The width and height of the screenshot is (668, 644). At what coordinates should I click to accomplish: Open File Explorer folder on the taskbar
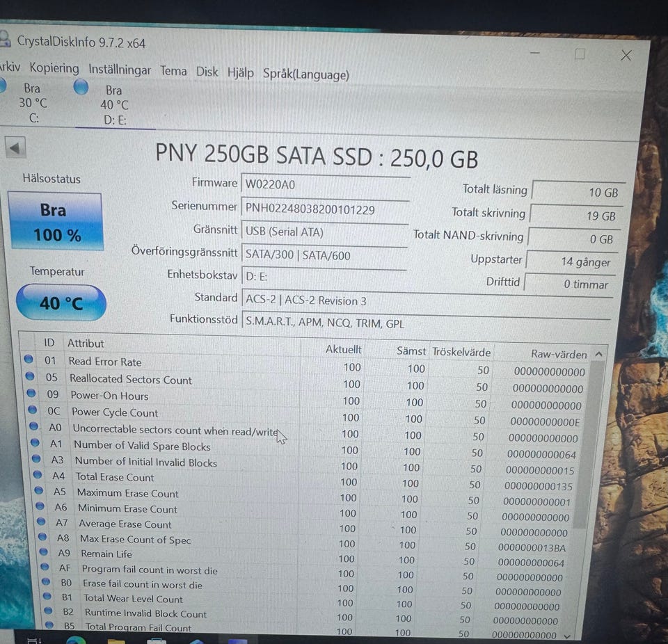pyautogui.click(x=116, y=641)
